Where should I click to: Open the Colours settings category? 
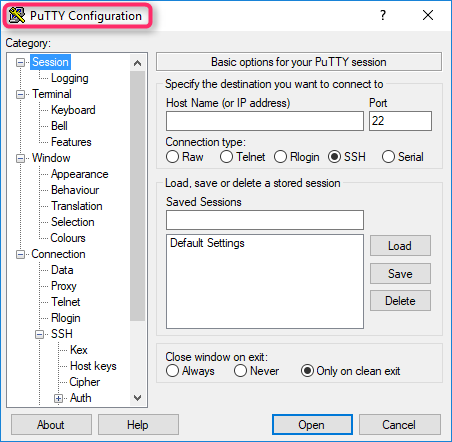coord(68,238)
